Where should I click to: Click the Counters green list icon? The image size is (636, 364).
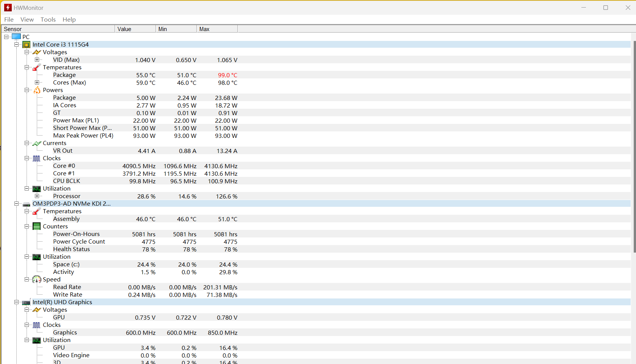point(37,227)
